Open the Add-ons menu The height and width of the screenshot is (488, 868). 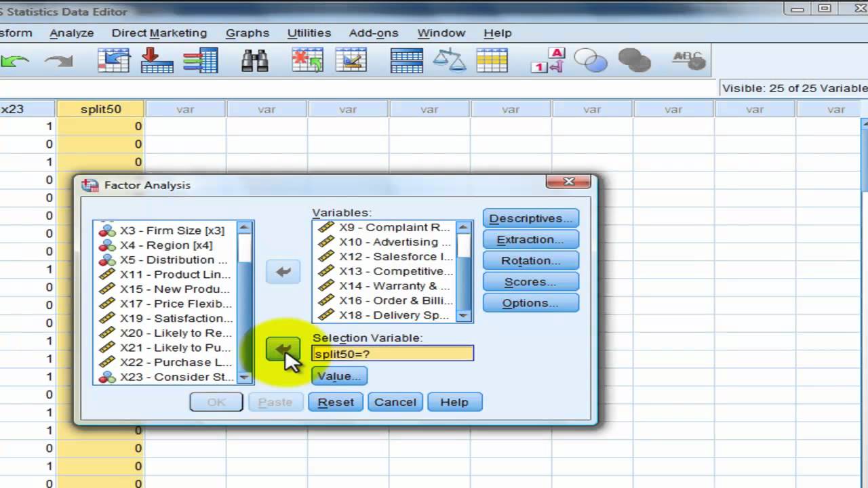pyautogui.click(x=374, y=33)
